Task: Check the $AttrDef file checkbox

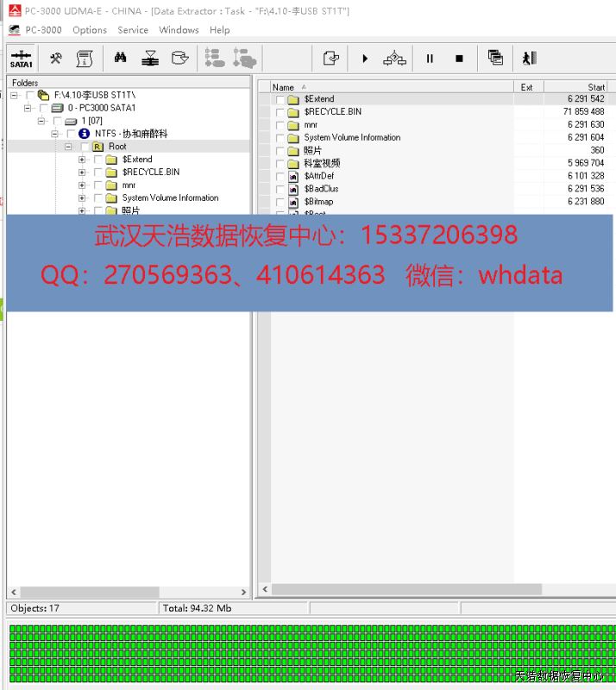Action: pos(280,176)
